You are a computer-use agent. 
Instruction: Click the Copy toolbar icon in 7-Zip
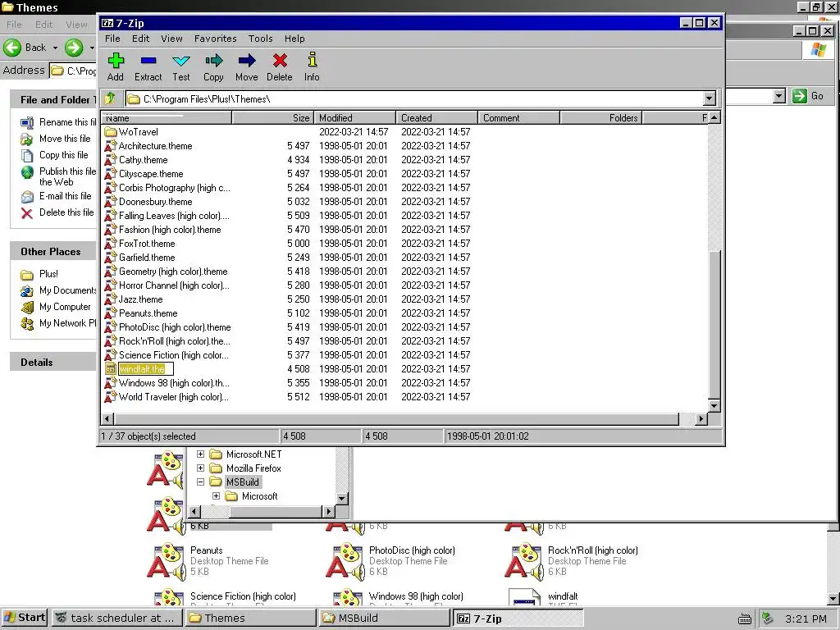pos(214,61)
